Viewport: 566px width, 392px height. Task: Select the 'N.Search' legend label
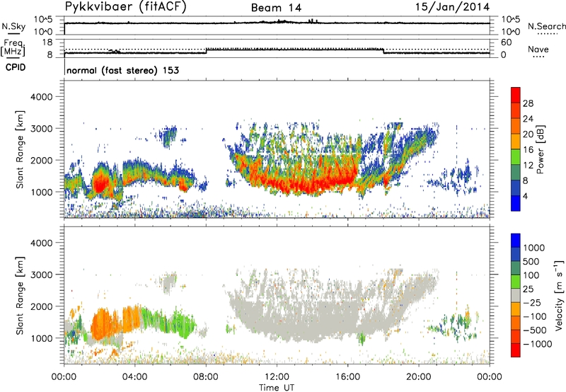tap(547, 26)
